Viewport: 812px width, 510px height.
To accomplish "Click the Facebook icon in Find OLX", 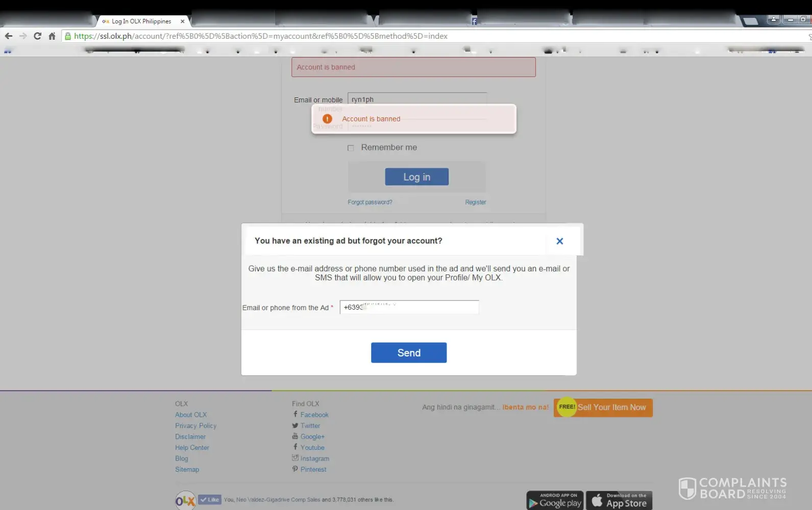I will (295, 414).
